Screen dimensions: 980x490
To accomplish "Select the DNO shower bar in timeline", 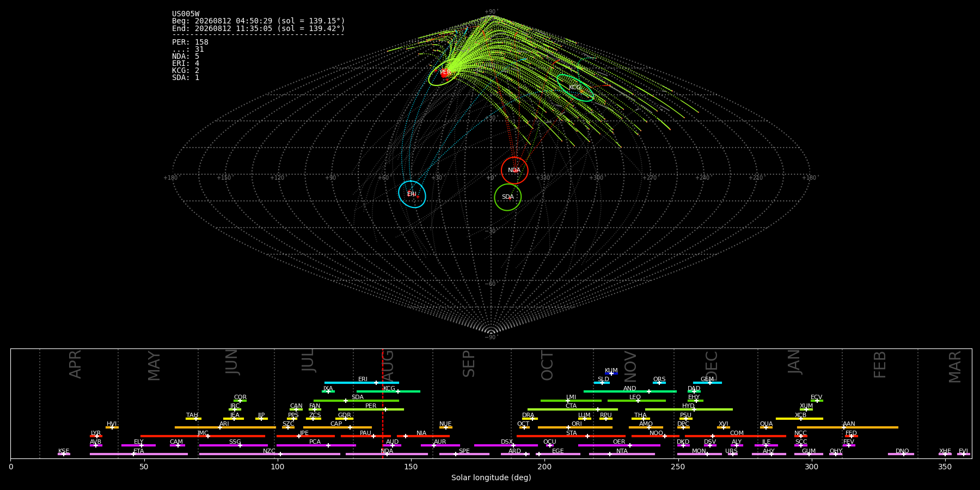I will [x=901, y=454].
